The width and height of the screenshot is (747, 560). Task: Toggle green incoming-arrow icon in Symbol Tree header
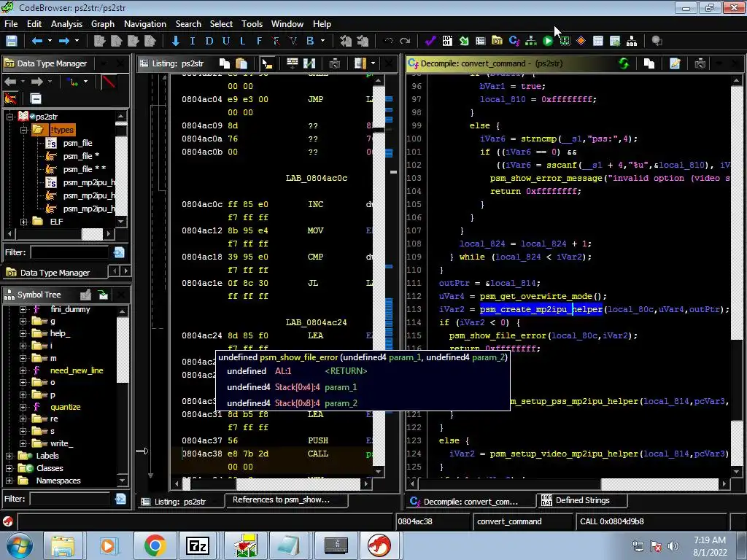[x=104, y=295]
